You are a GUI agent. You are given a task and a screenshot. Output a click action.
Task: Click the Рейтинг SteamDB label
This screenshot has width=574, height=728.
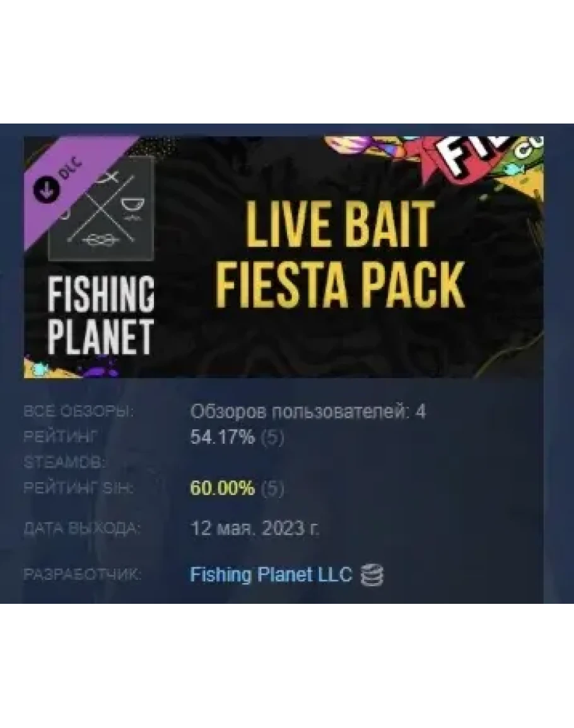(65, 449)
